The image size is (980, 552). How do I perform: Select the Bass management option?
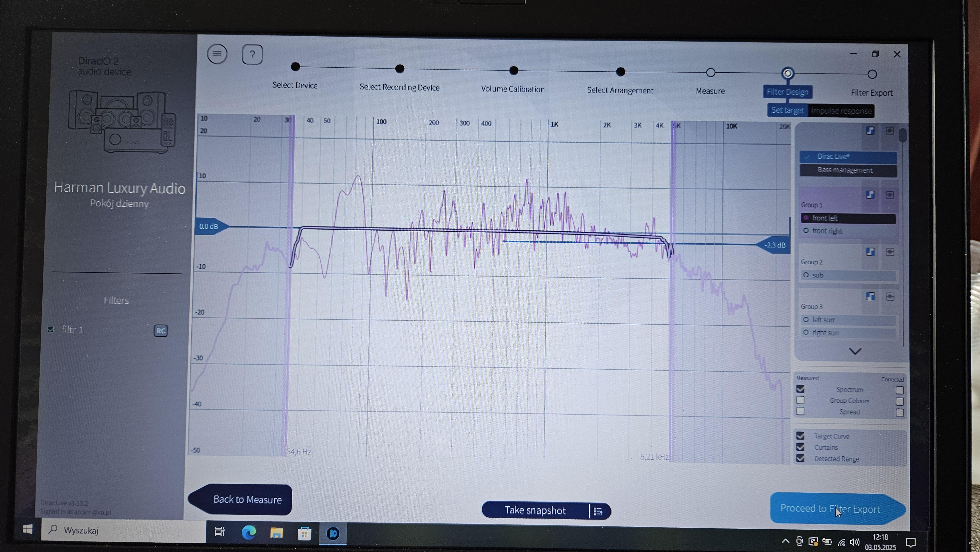tap(848, 170)
